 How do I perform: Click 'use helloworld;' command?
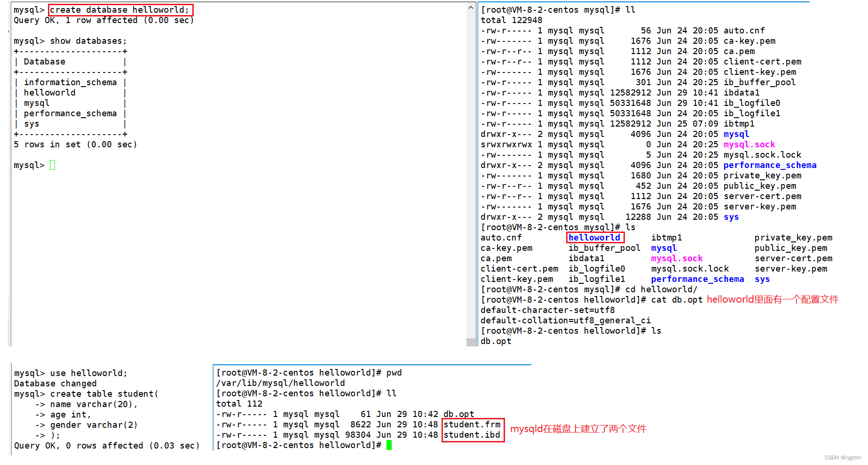[89, 373]
